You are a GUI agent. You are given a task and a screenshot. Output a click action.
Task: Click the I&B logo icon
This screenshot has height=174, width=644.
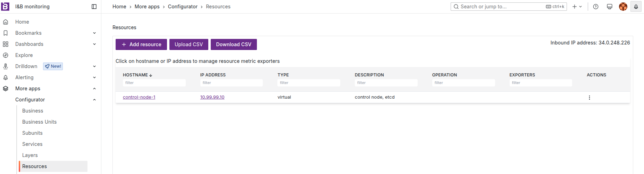(x=5, y=6)
